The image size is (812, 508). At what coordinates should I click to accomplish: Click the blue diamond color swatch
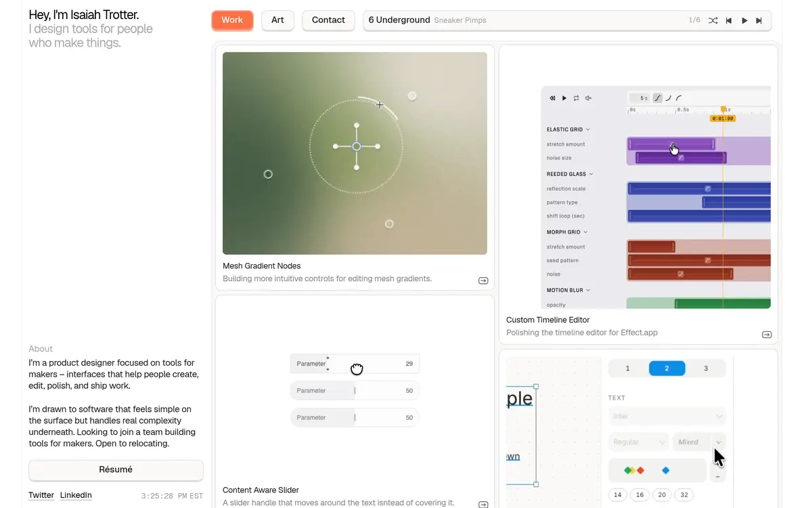click(666, 470)
